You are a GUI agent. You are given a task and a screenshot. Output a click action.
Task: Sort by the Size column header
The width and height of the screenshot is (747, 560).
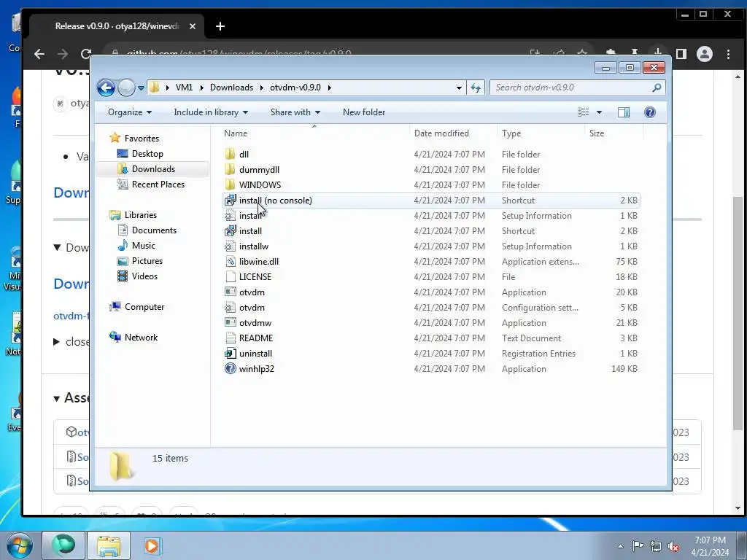(x=614, y=133)
